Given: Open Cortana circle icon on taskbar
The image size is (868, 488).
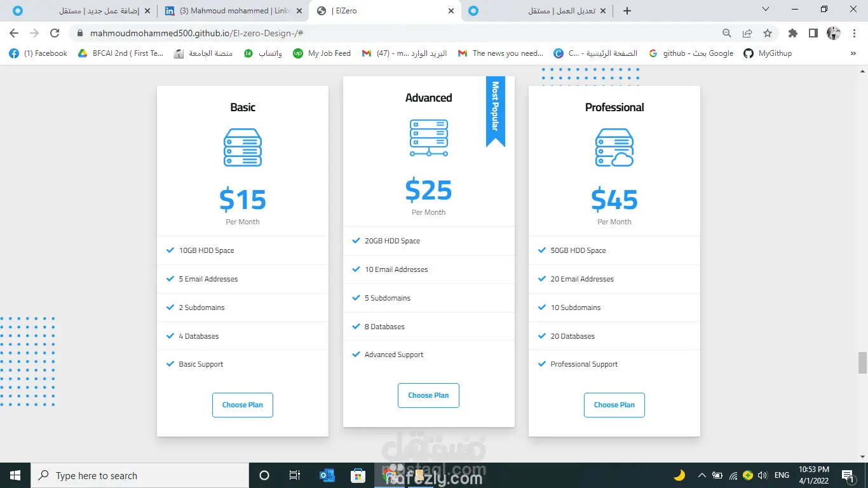Looking at the screenshot, I should 264,475.
